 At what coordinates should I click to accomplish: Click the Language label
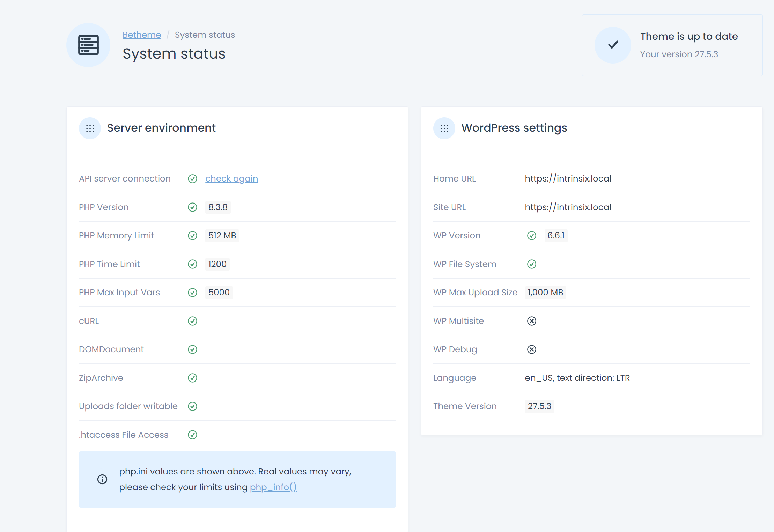click(x=455, y=378)
